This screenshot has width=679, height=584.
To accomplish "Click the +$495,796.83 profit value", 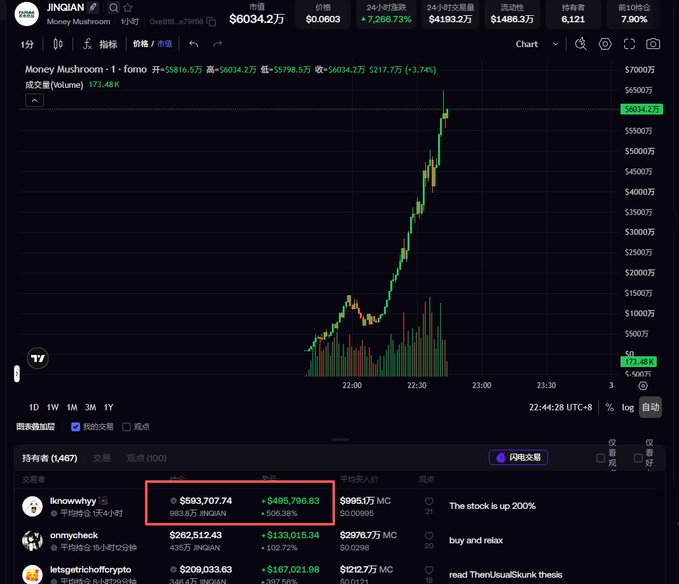I will click(x=291, y=501).
